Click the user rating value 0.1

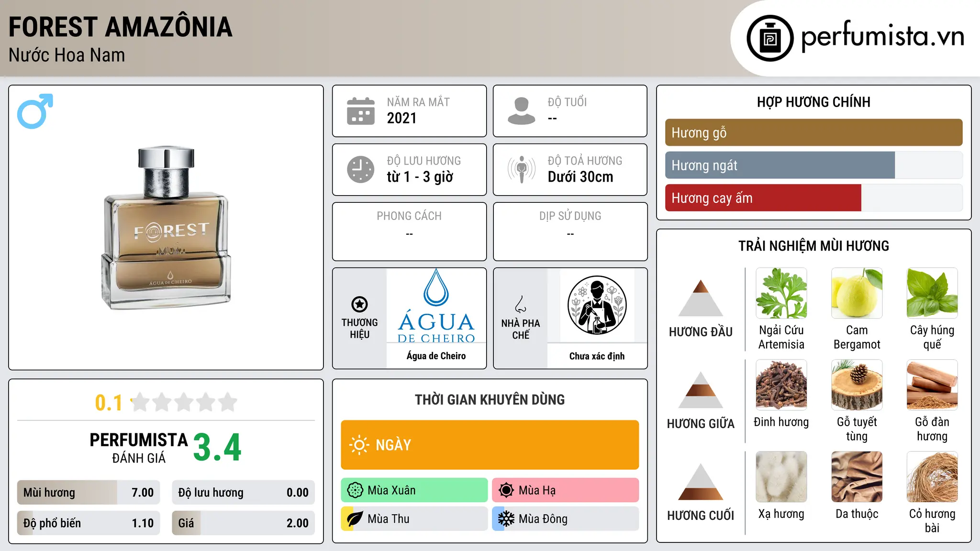coord(109,403)
